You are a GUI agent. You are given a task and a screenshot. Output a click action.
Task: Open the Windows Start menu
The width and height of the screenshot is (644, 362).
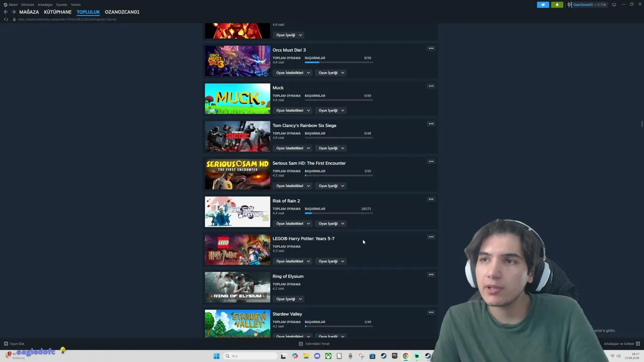[x=216, y=356]
